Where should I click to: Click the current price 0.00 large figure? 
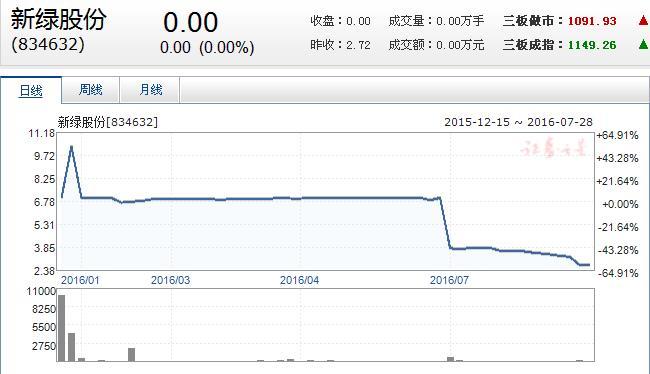coord(190,22)
